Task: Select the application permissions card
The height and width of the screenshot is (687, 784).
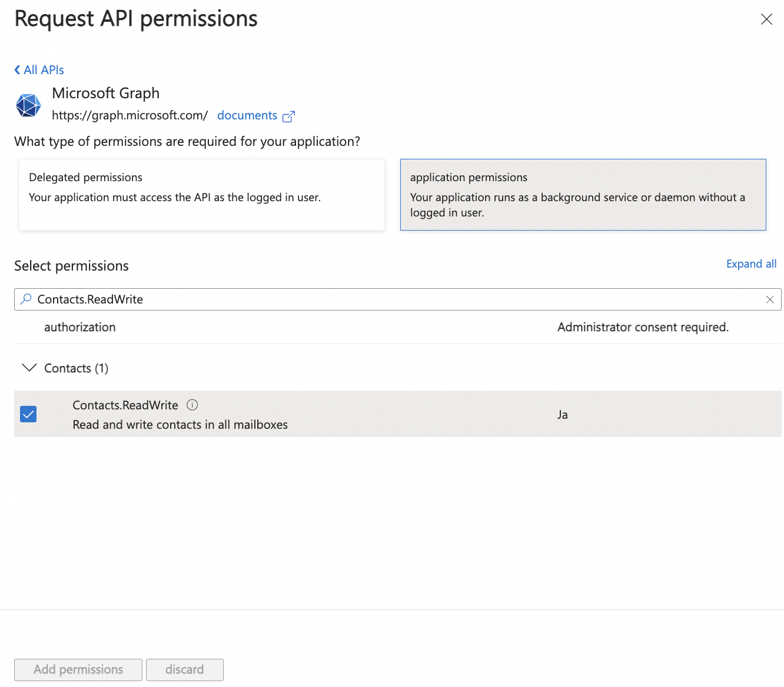Action: [583, 195]
